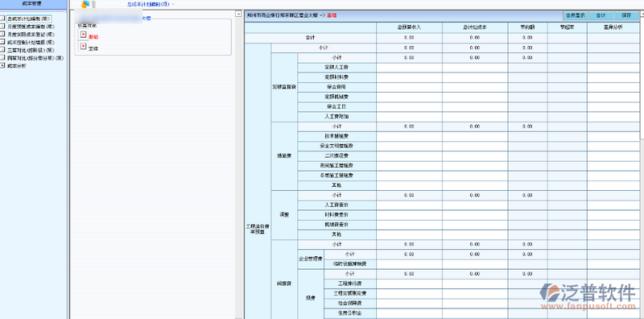This screenshot has height=319, width=644.
Task: Select the 主体 accounting object
Action: click(x=93, y=48)
